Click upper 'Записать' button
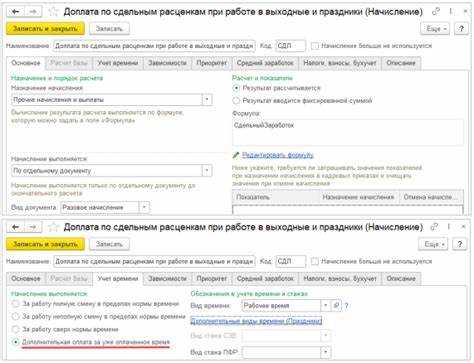Screen dimensions: 474x363 point(109,29)
